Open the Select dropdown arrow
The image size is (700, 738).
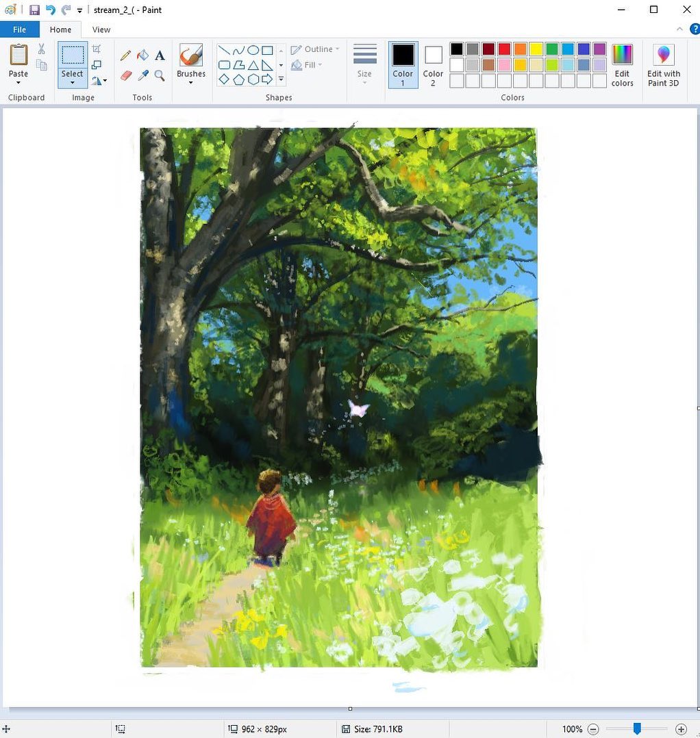(x=73, y=83)
